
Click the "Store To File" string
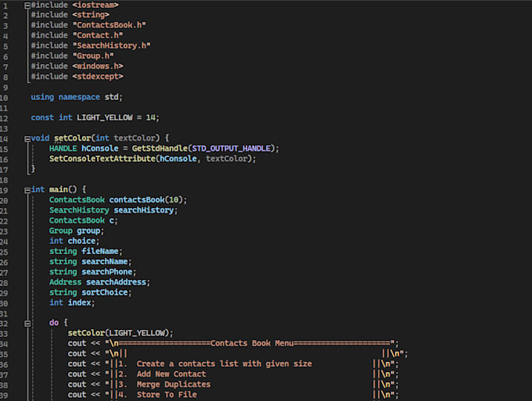(167, 395)
